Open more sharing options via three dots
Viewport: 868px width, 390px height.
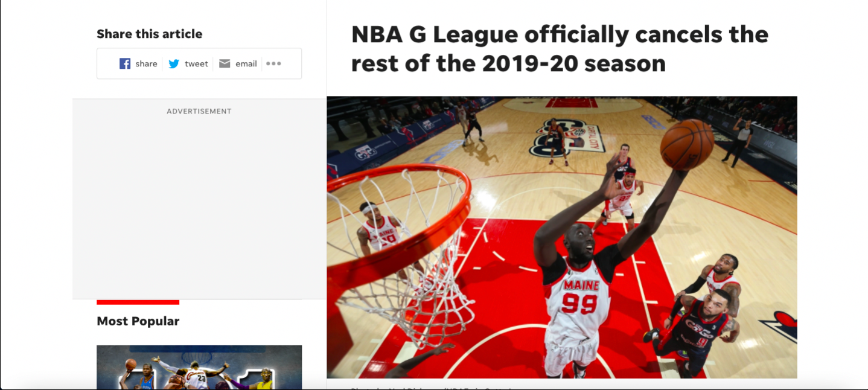click(x=273, y=63)
